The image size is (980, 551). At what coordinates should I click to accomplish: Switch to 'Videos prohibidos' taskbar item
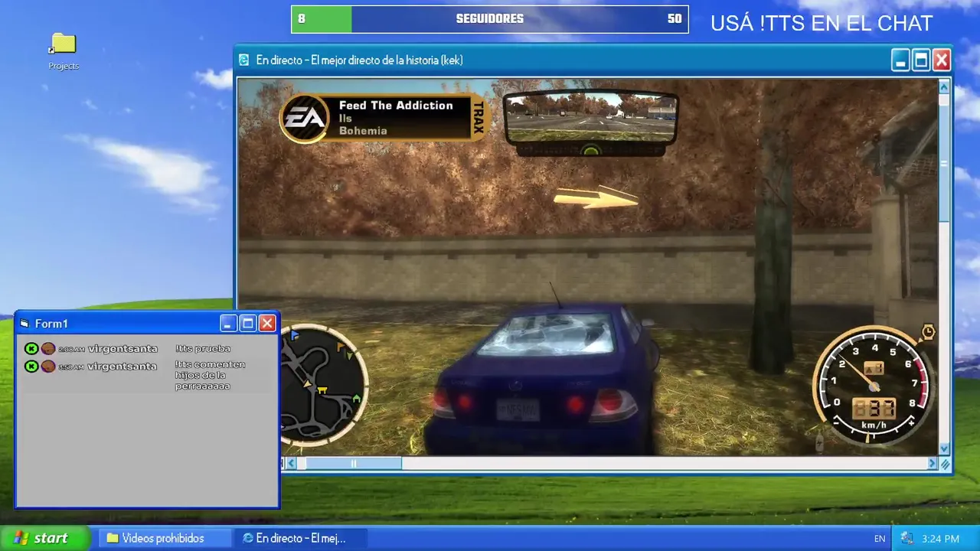[x=165, y=538]
